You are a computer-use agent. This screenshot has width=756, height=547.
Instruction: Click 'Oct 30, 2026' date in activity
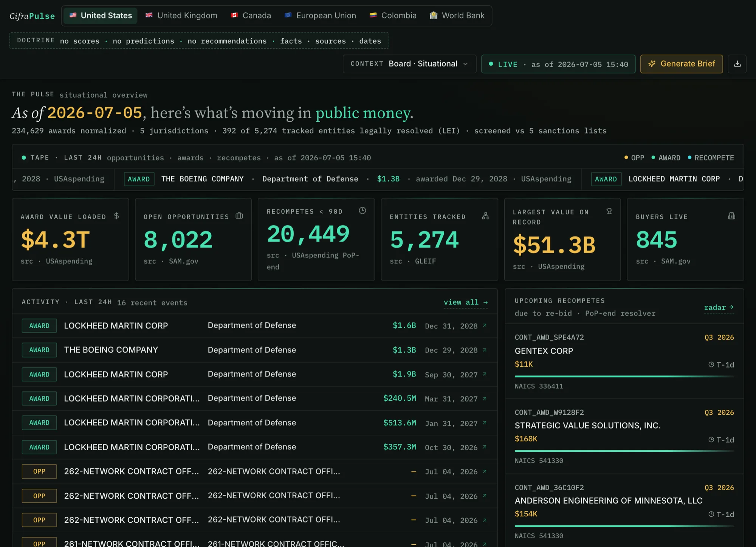pyautogui.click(x=451, y=448)
